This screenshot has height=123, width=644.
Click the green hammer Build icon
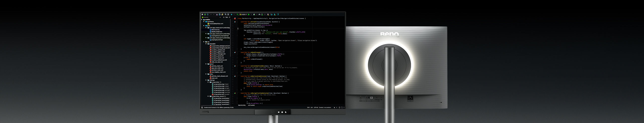[237, 15]
